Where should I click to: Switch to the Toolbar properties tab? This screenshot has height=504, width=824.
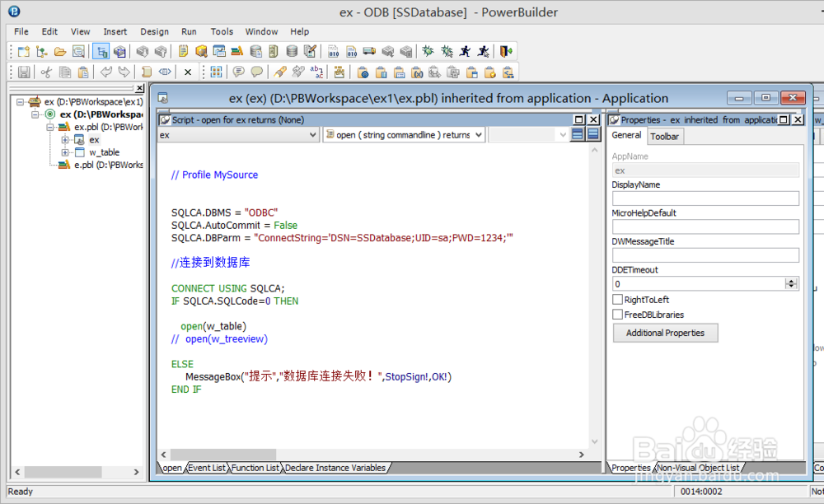pos(665,137)
